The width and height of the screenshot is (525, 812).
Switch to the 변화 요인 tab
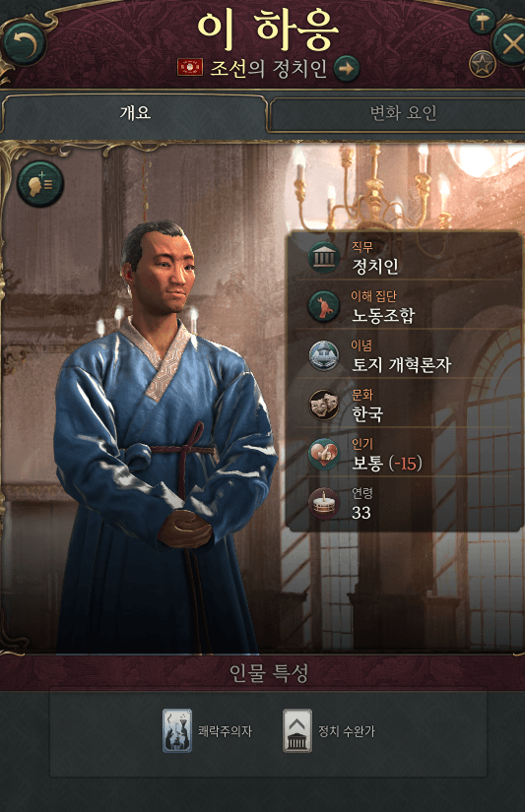tap(403, 113)
